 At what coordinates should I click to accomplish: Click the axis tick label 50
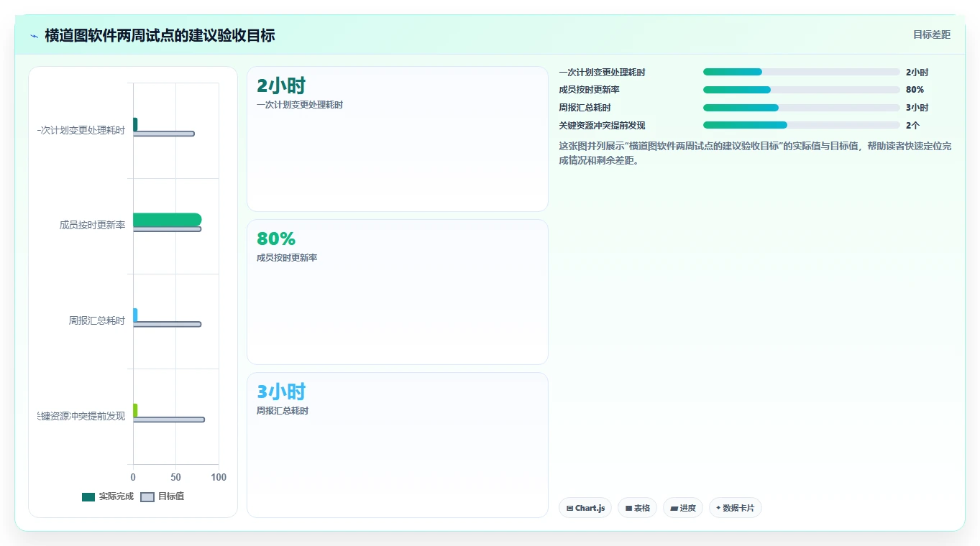tap(175, 477)
